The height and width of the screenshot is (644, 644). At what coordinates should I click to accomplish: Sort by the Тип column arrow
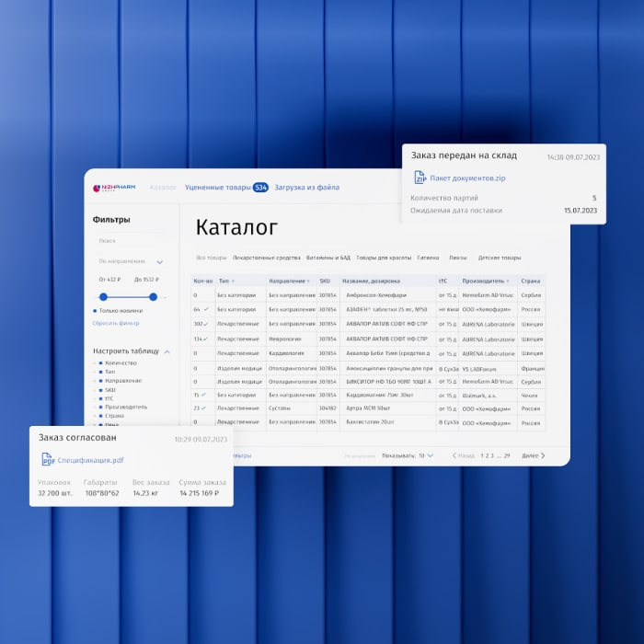(x=233, y=281)
